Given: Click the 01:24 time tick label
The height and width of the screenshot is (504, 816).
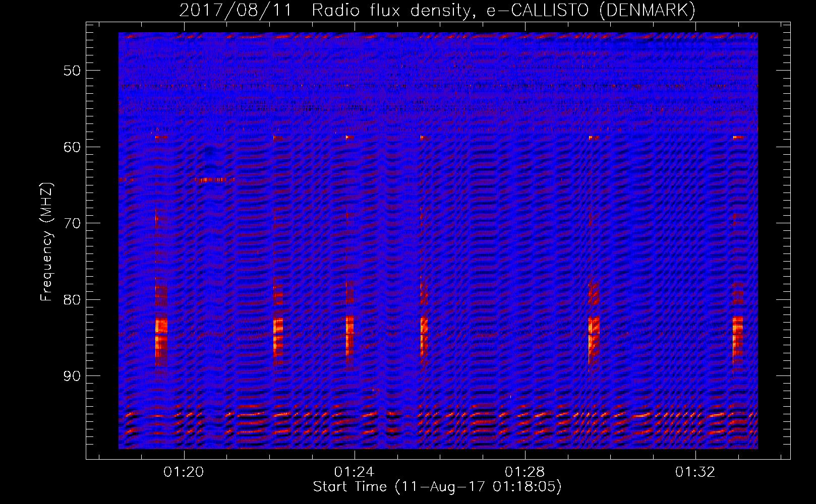Looking at the screenshot, I should point(355,472).
